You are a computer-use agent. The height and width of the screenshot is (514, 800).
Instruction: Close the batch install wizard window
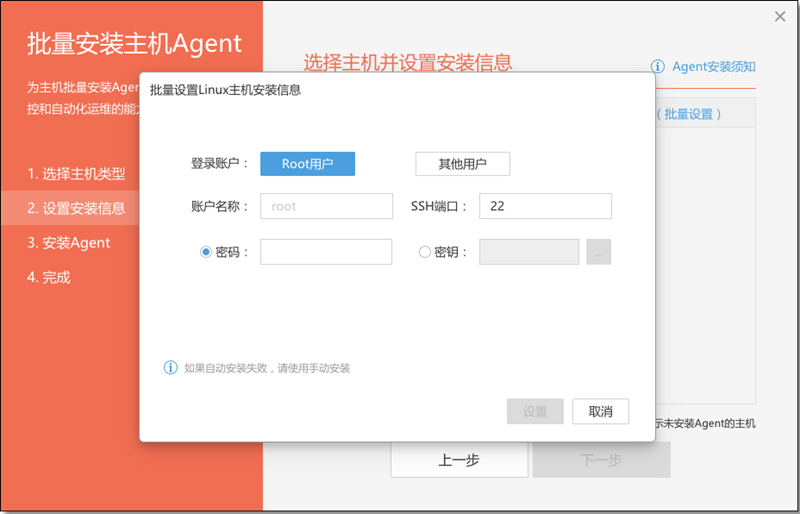(x=780, y=16)
